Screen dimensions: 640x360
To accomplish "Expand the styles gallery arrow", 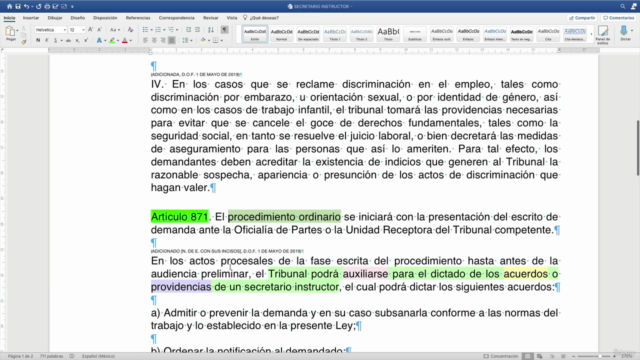I will point(591,34).
